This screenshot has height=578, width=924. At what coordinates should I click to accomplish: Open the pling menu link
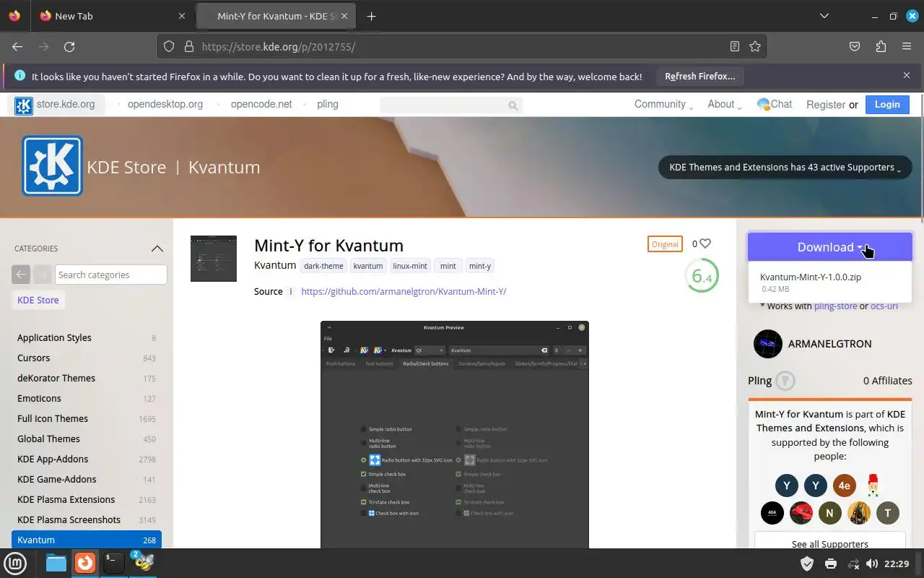point(328,104)
